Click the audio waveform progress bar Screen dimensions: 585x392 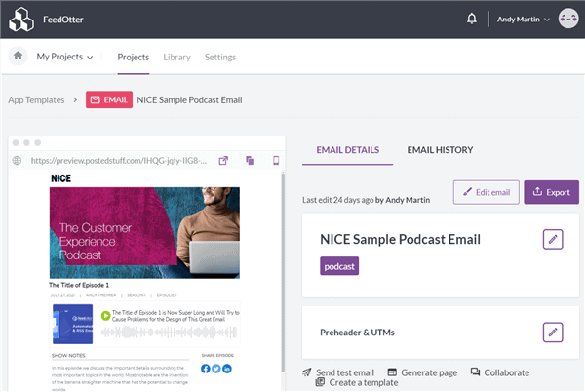(169, 332)
